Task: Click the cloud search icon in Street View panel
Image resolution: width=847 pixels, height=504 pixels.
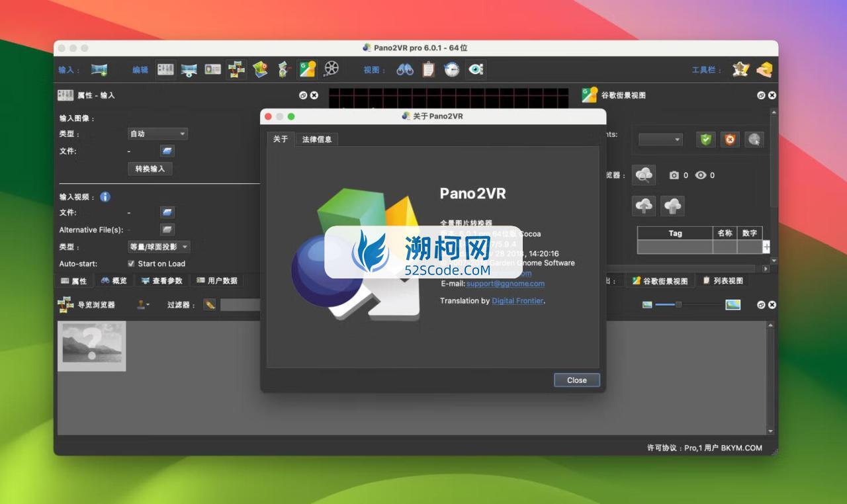Action: click(644, 175)
